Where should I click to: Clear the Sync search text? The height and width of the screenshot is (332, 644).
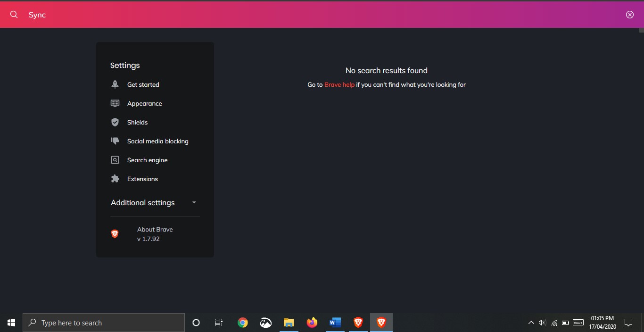click(x=630, y=15)
